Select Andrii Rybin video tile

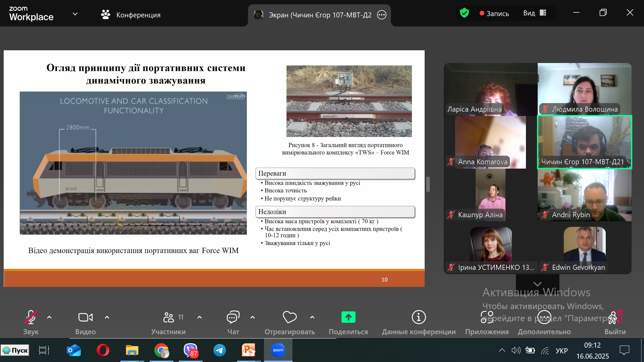585,195
